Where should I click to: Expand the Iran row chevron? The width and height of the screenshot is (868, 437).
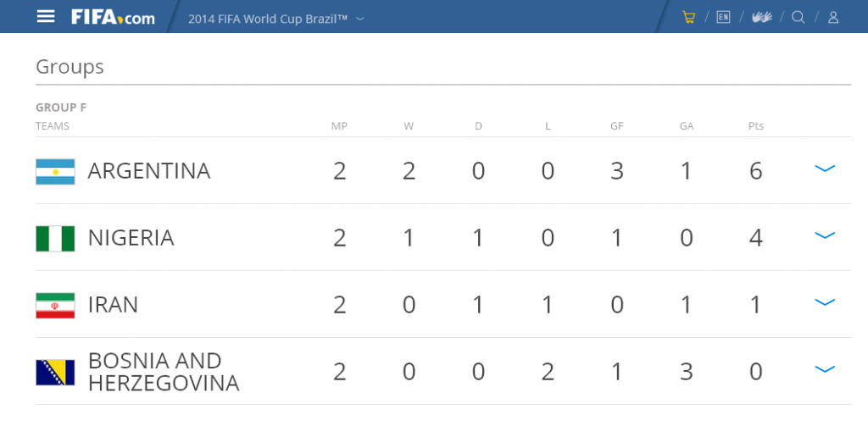click(x=825, y=302)
